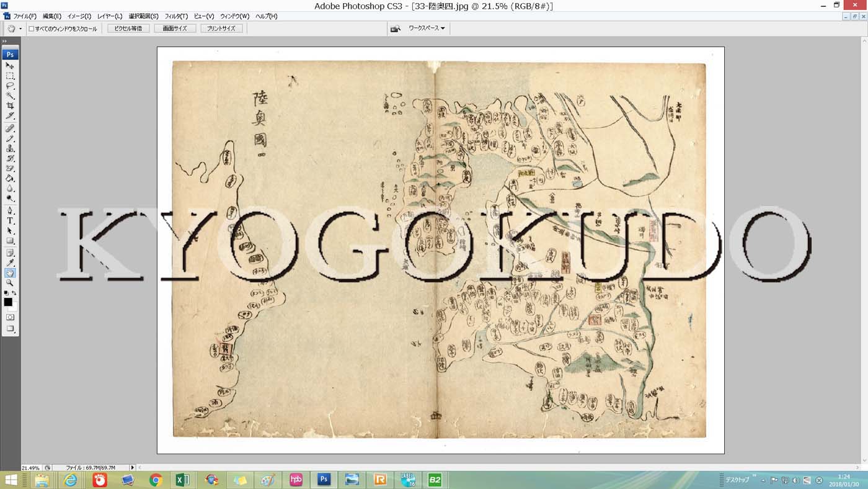Open the 編集(E) menu
868x489 pixels.
[51, 16]
